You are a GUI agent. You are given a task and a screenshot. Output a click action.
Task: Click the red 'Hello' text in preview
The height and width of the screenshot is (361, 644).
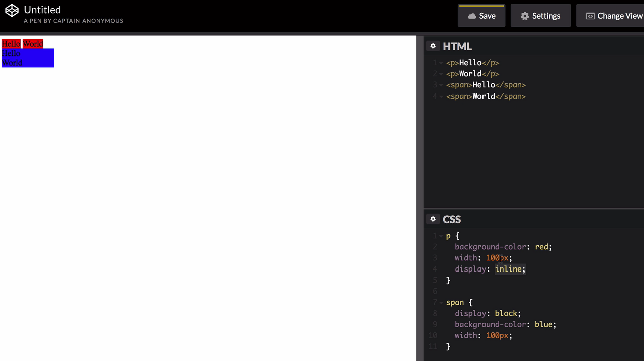pos(11,44)
